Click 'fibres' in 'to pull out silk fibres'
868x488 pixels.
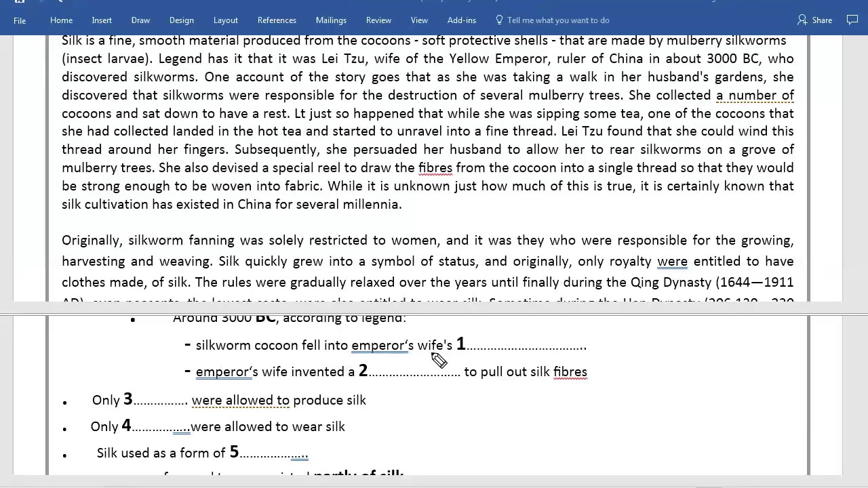pyautogui.click(x=570, y=371)
